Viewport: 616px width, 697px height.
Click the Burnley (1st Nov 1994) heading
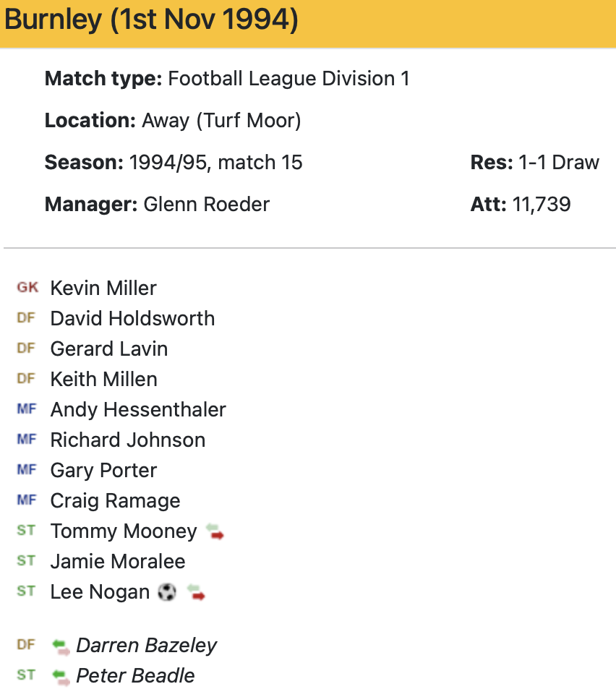[152, 20]
